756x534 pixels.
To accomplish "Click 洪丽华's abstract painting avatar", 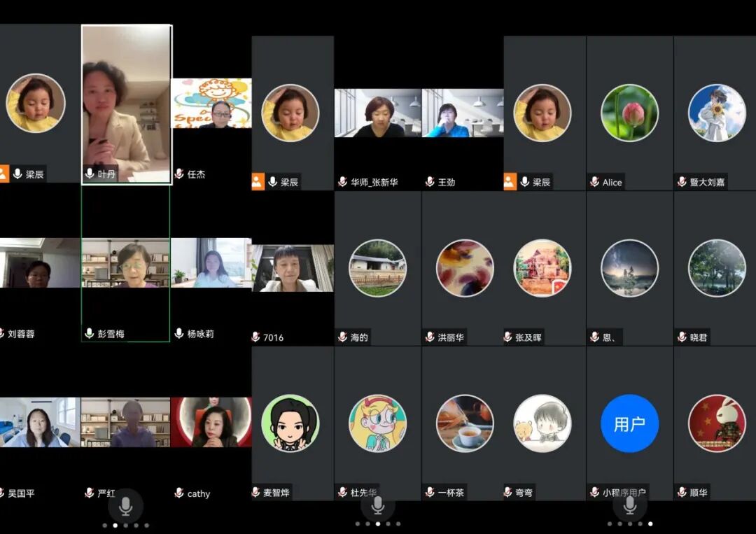I will click(x=465, y=268).
